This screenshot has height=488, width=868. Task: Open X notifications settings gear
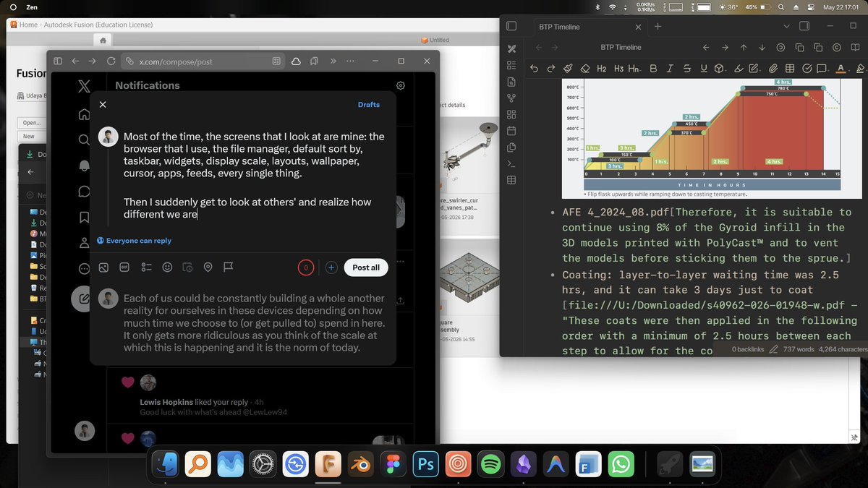pyautogui.click(x=401, y=85)
